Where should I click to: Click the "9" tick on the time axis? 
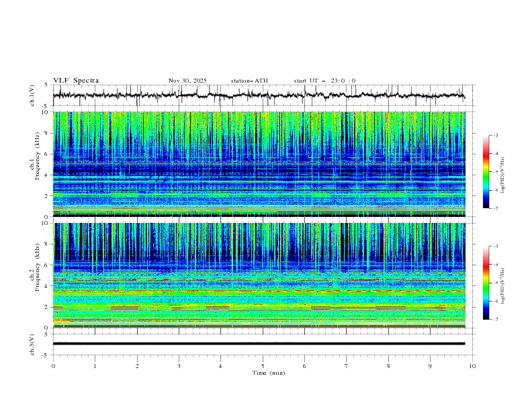[x=430, y=366]
